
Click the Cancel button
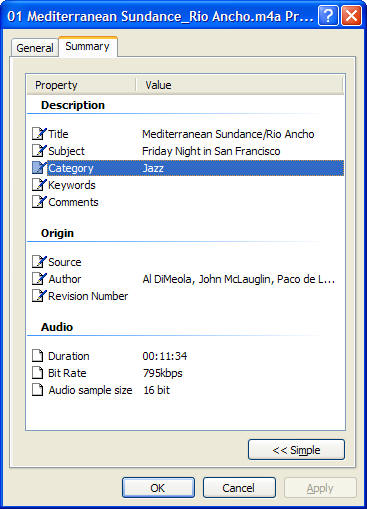[239, 488]
